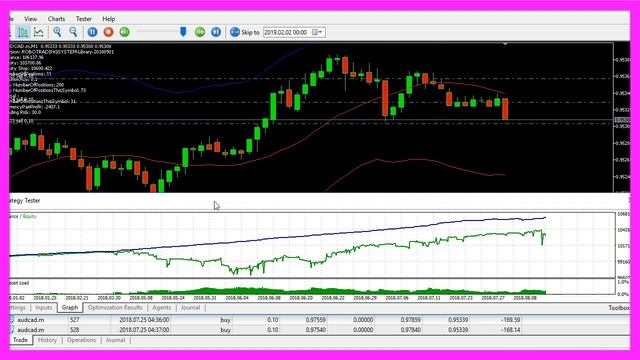Open Journal tab next to Operations
Screen dimensions: 640x360
(116, 340)
